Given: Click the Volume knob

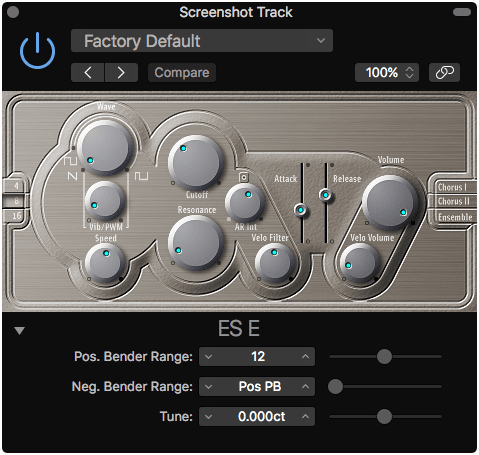Looking at the screenshot, I should coord(389,202).
